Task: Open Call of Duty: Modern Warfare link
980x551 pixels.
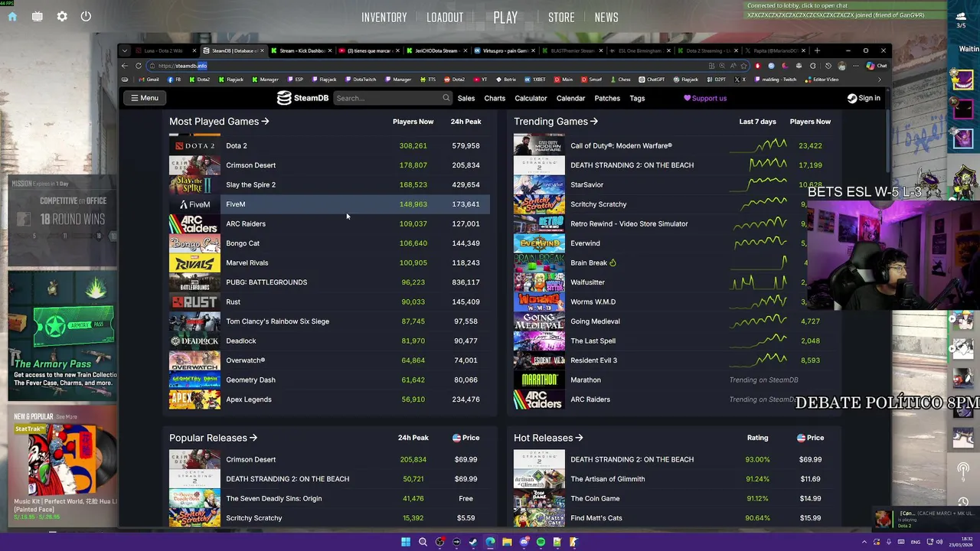Action: click(621, 145)
